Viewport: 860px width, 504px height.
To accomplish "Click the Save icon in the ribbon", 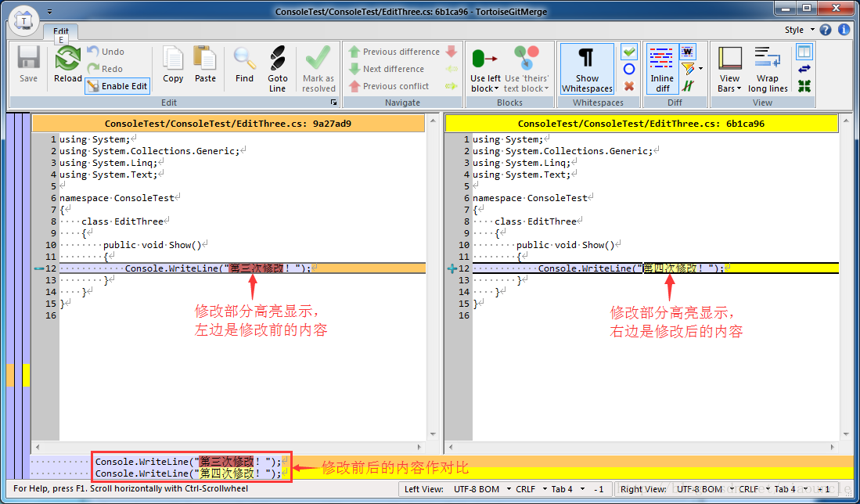I will 28,63.
